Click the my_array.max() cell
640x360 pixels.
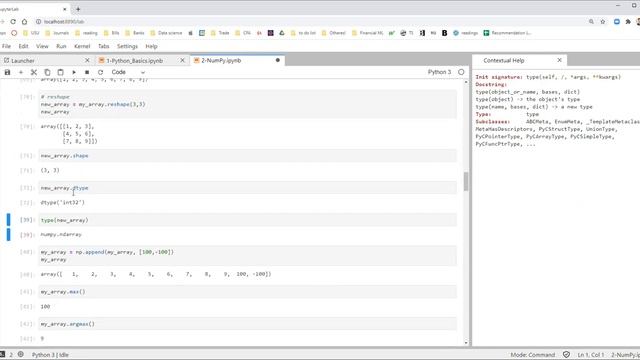coord(247,292)
